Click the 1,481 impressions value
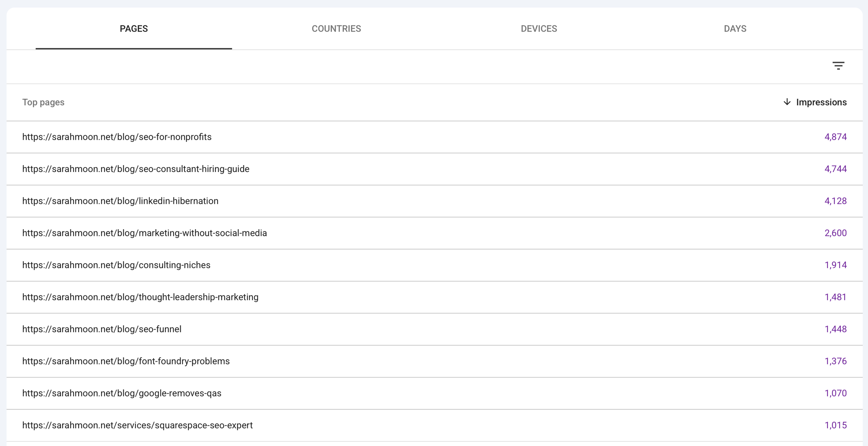This screenshot has height=446, width=868. click(x=835, y=297)
